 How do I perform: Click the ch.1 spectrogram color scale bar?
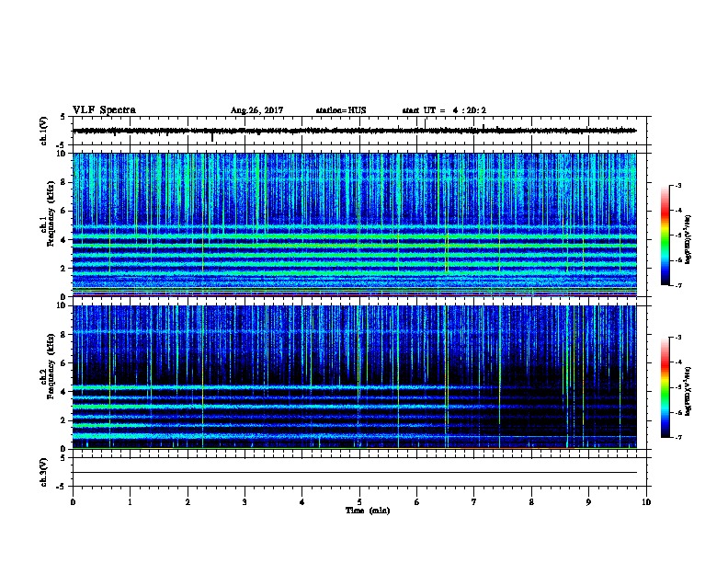pos(665,236)
